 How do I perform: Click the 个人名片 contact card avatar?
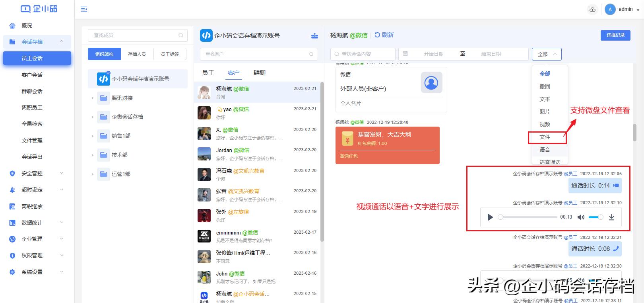pyautogui.click(x=431, y=82)
